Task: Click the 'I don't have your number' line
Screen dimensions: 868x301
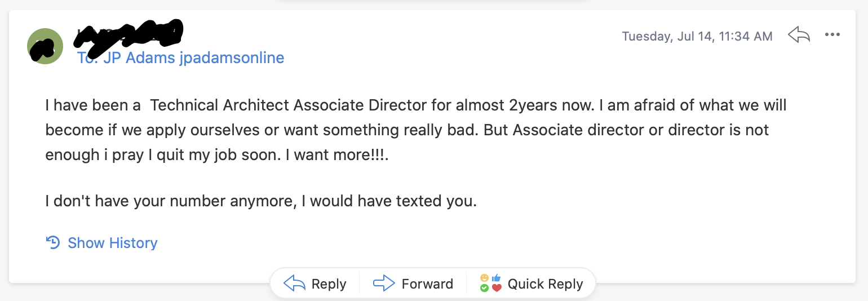Action: [261, 201]
